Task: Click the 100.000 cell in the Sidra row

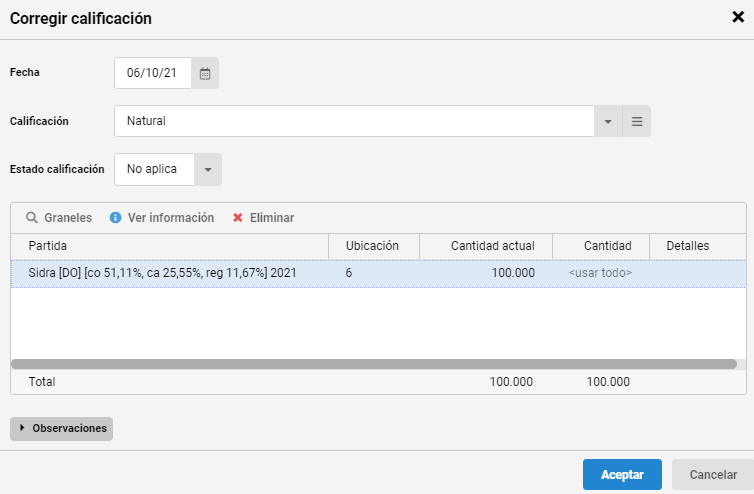Action: (x=486, y=273)
